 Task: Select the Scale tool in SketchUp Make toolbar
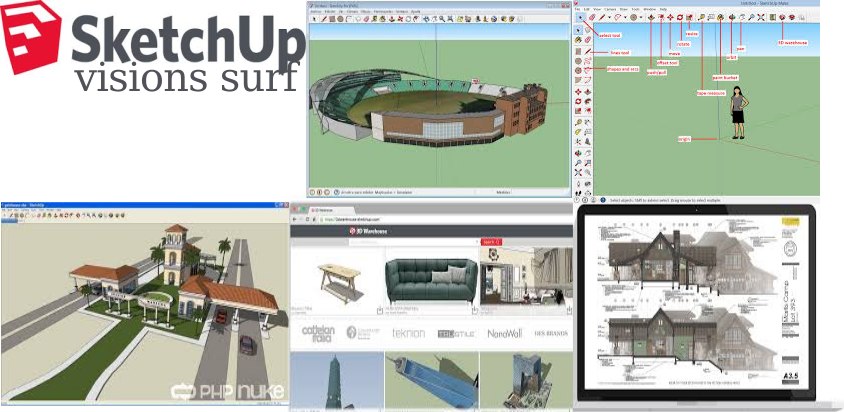(x=690, y=17)
